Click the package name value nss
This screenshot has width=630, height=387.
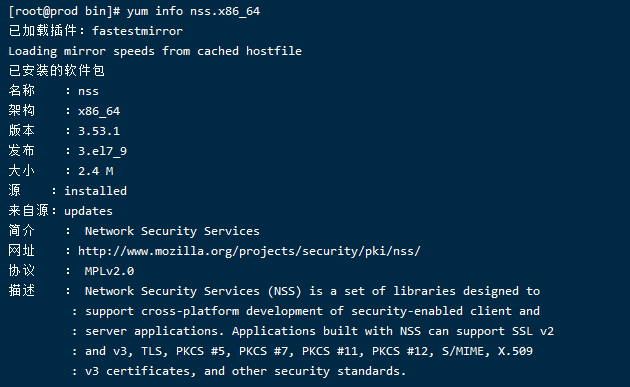pos(88,91)
